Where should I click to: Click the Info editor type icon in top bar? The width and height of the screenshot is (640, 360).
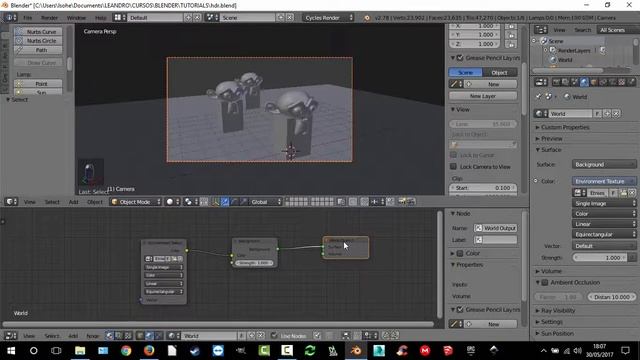[11, 18]
